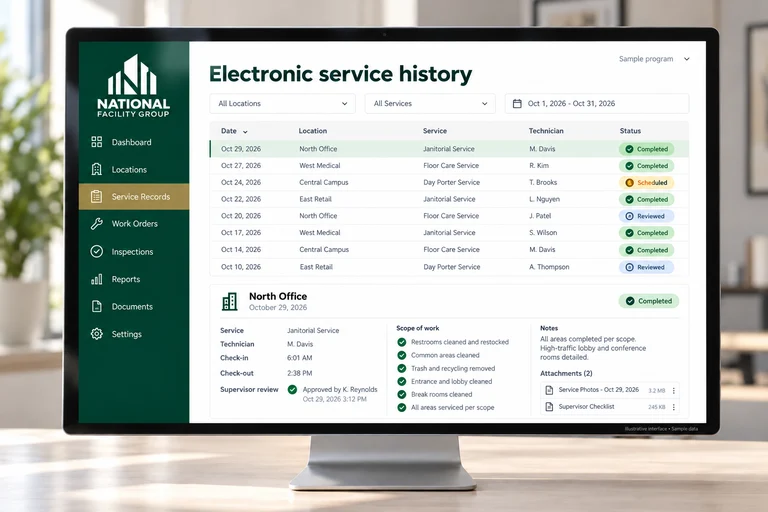Click the Scheduled status badge for Oct 24
This screenshot has height=512, width=768.
click(647, 183)
